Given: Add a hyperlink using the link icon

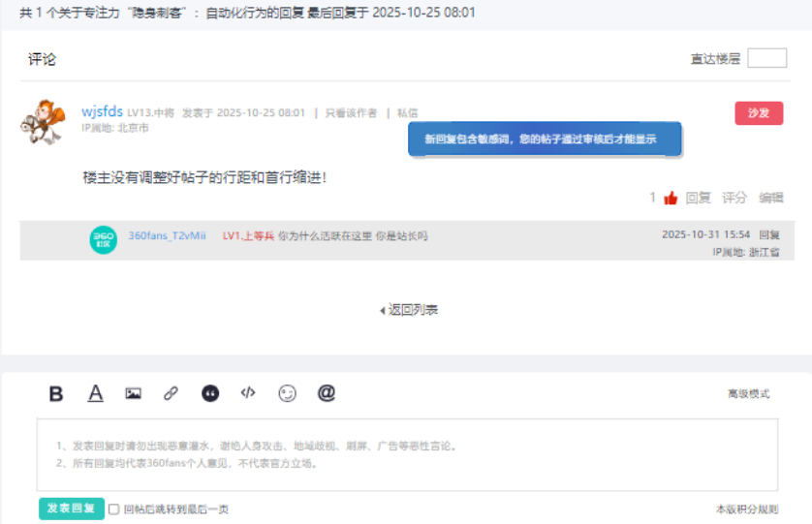Looking at the screenshot, I should coord(171,393).
